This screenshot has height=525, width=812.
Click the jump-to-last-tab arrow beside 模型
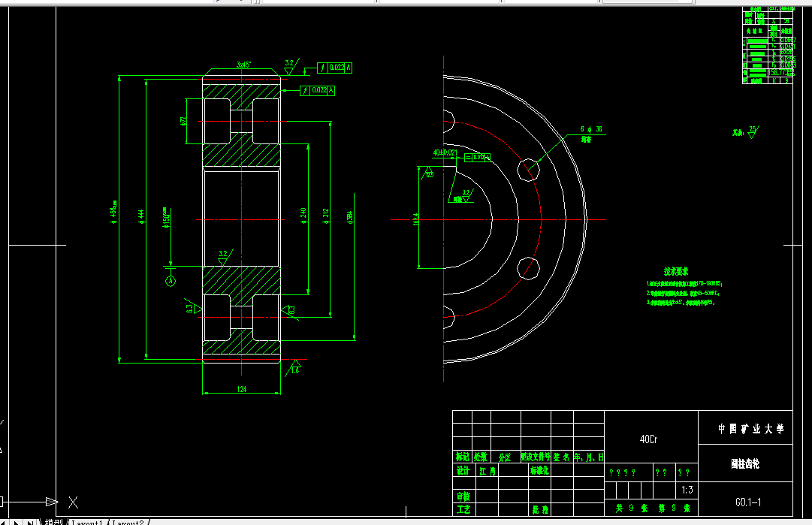(31, 522)
